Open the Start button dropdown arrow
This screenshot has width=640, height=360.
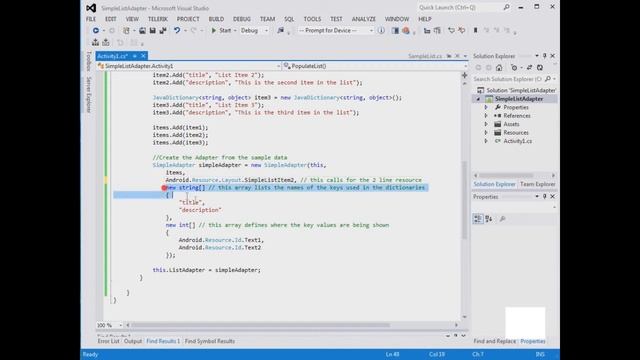(235, 31)
